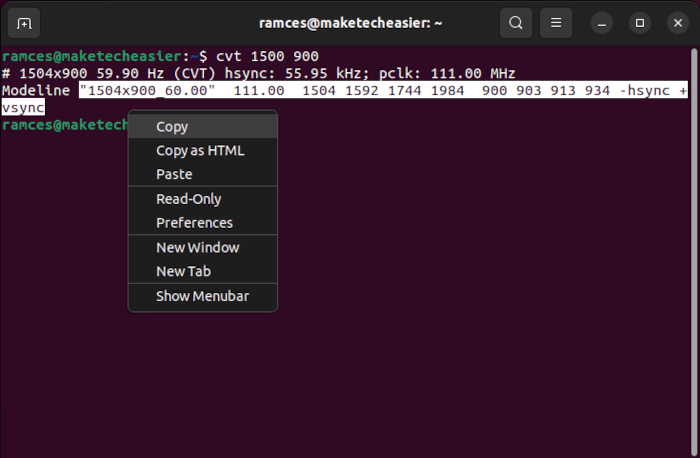The height and width of the screenshot is (458, 700).
Task: Select New Tab menu entry
Action: point(203,271)
